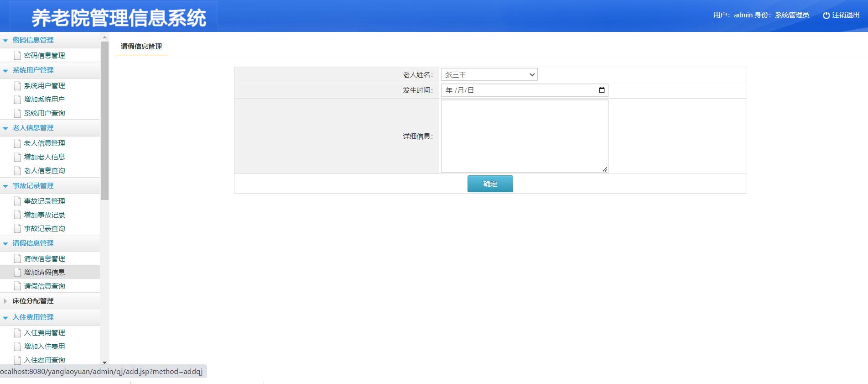The width and height of the screenshot is (868, 384).
Task: Click document icon beside 系统用户查询
Action: pos(17,113)
